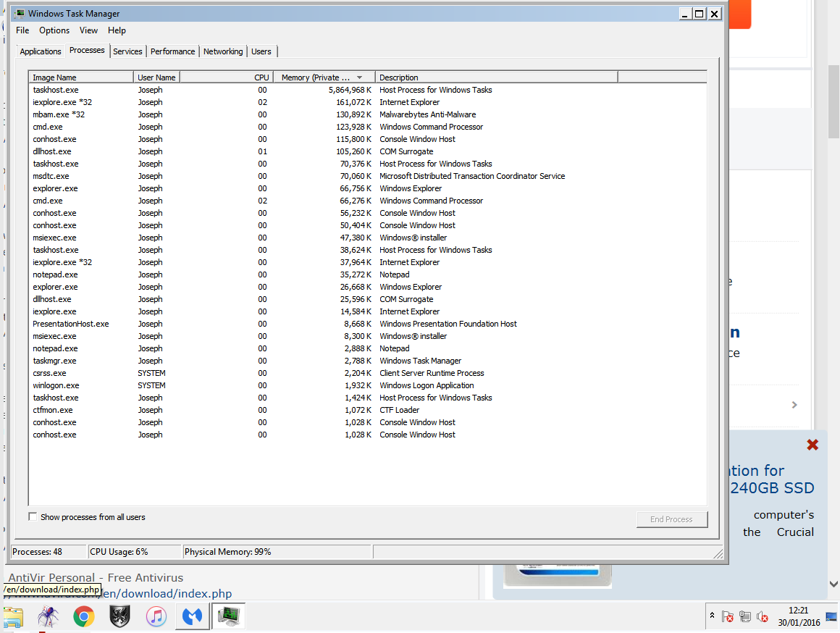Click the 8,300 K memory value

(358, 336)
